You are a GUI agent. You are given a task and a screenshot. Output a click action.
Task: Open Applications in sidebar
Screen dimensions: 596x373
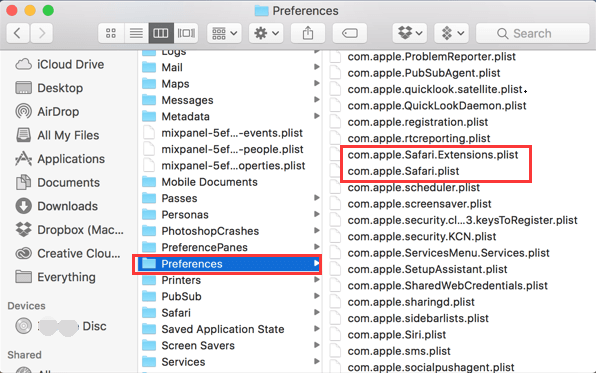coord(60,159)
